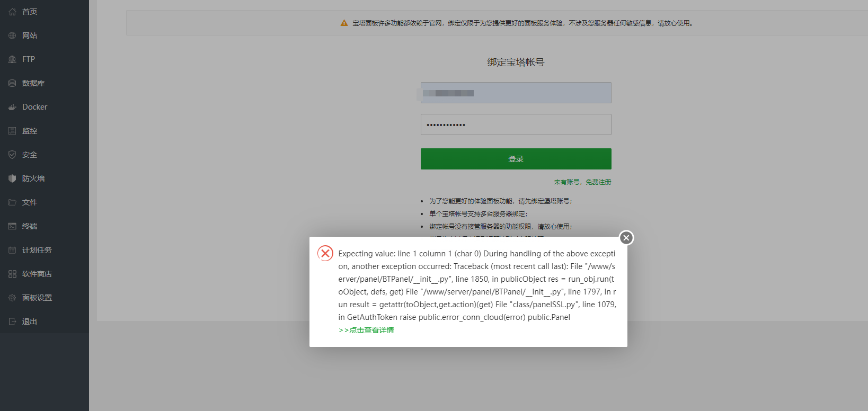The width and height of the screenshot is (868, 411).
Task: Select 计划任务 in the sidebar
Action: 45,250
